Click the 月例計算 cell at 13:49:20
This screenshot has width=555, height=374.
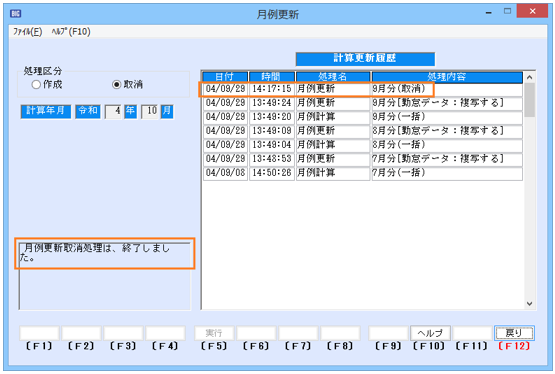[333, 117]
